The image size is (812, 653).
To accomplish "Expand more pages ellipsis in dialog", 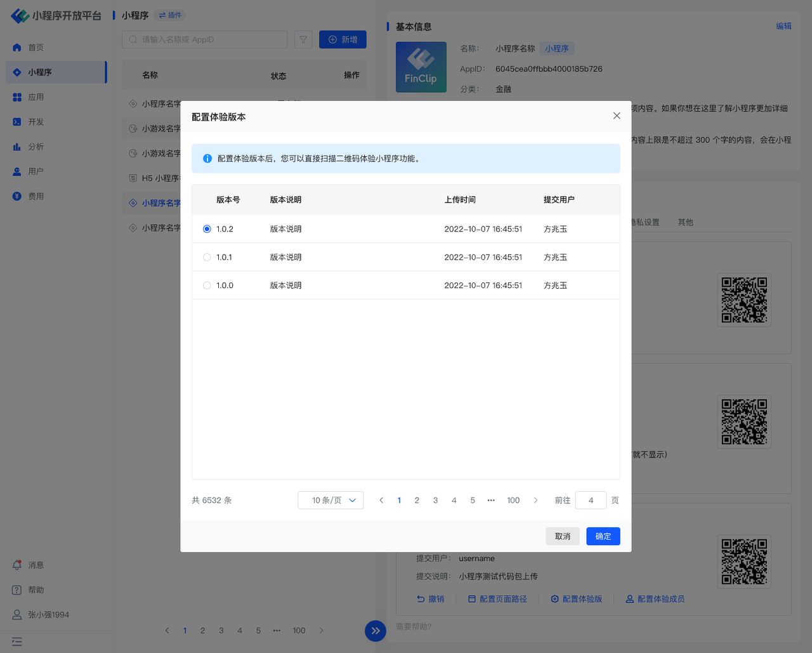I will click(491, 500).
